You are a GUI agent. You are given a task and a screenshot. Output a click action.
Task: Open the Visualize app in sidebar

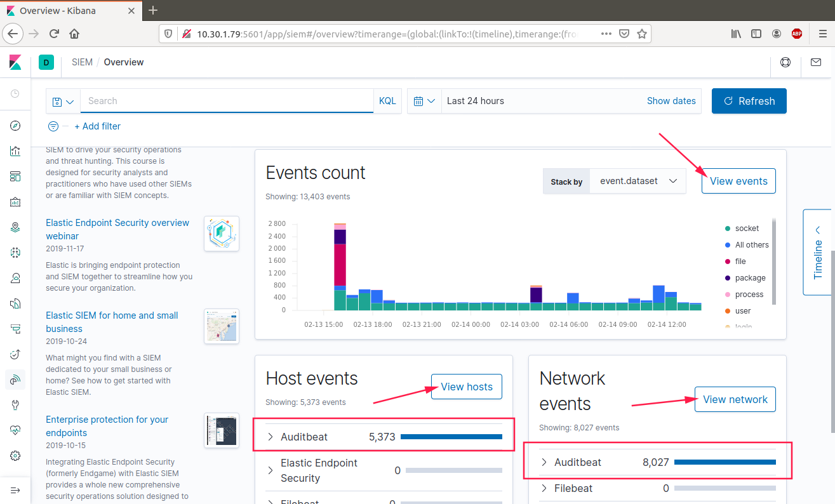(x=15, y=151)
